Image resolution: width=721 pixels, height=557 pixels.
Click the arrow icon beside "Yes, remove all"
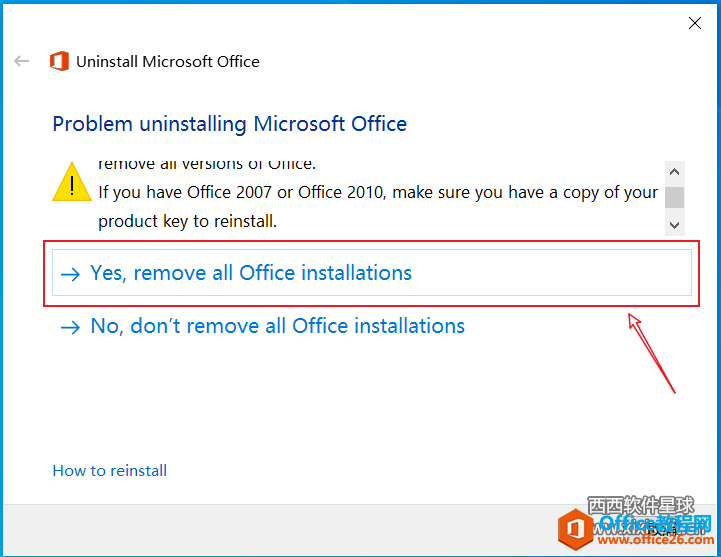pyautogui.click(x=70, y=274)
